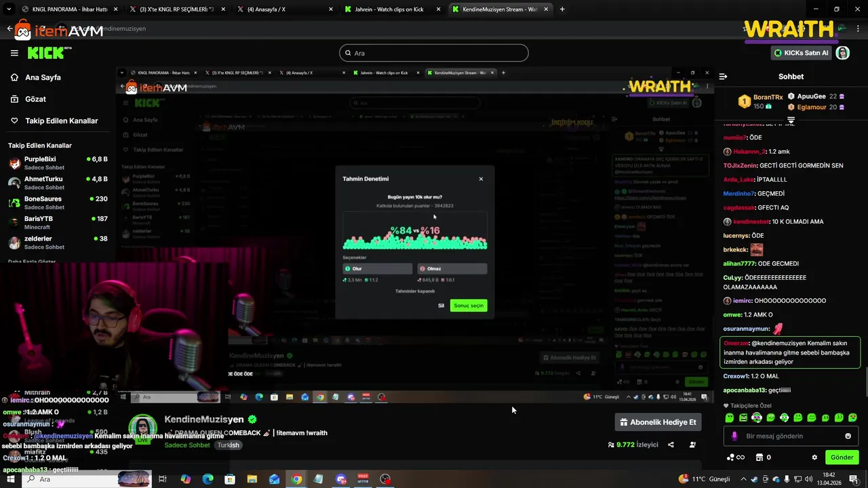
Task: Open the notification center icon
Action: pyautogui.click(x=854, y=479)
